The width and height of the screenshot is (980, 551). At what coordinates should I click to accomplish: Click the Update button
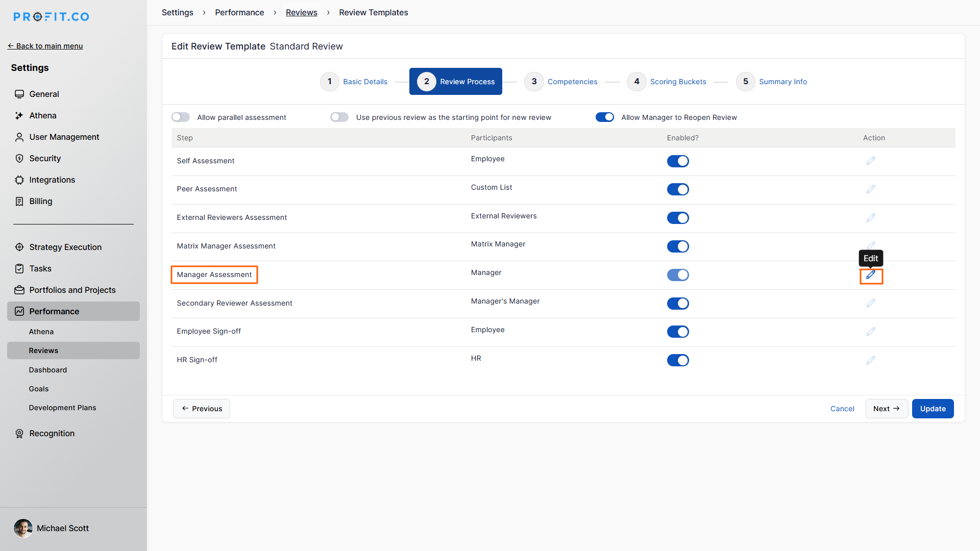pyautogui.click(x=933, y=409)
